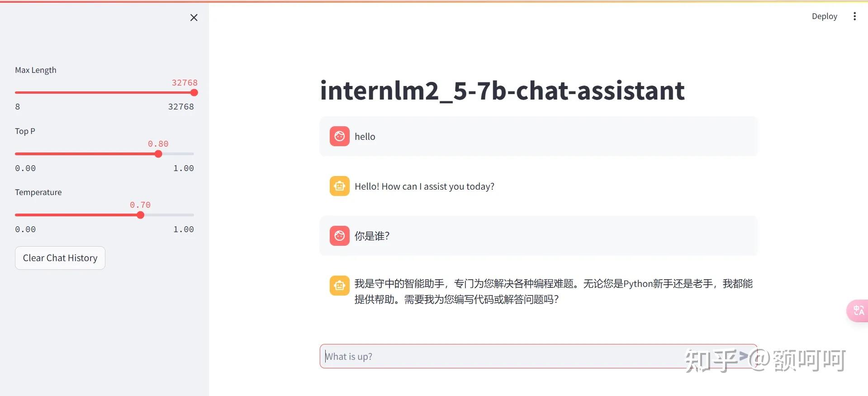Screen dimensions: 868x396
Task: Focus the "What is up?" chat input
Action: (x=498, y=357)
